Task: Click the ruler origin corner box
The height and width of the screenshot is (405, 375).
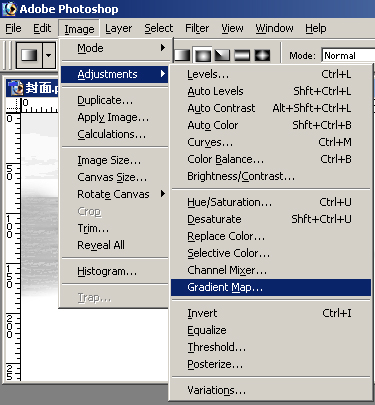Action: (x=14, y=105)
